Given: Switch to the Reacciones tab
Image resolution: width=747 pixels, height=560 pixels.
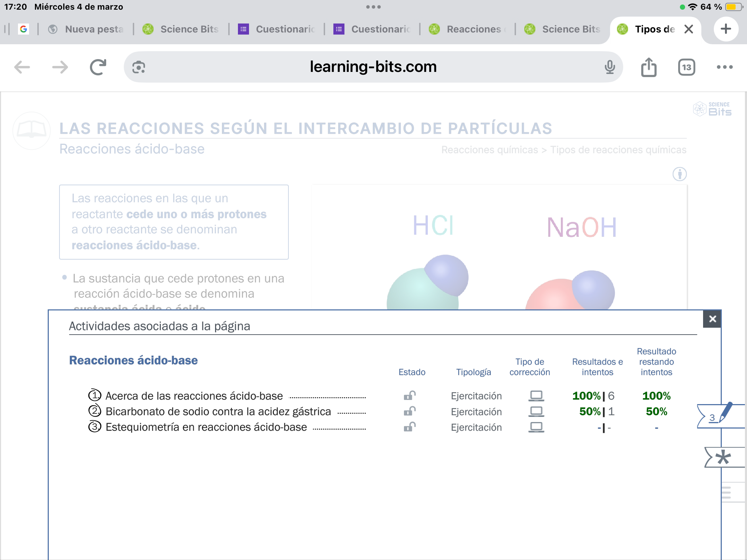Looking at the screenshot, I should [x=468, y=29].
